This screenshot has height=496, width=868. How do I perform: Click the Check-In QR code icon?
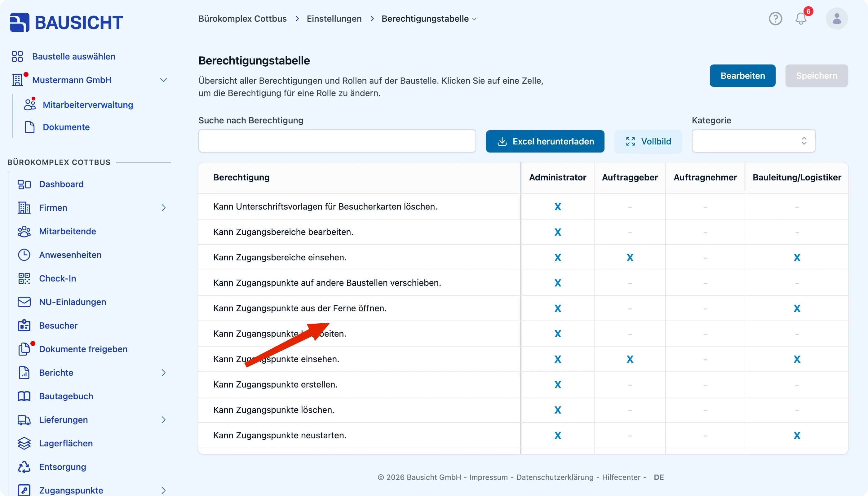pos(24,278)
